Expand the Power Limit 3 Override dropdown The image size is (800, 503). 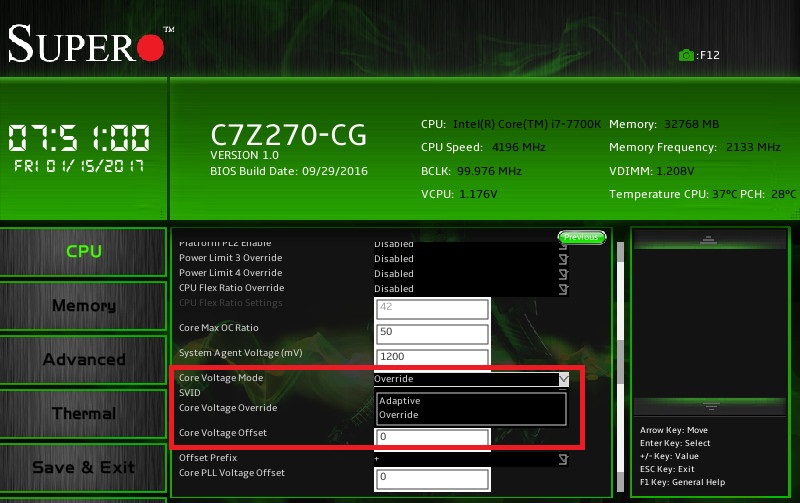pos(563,259)
